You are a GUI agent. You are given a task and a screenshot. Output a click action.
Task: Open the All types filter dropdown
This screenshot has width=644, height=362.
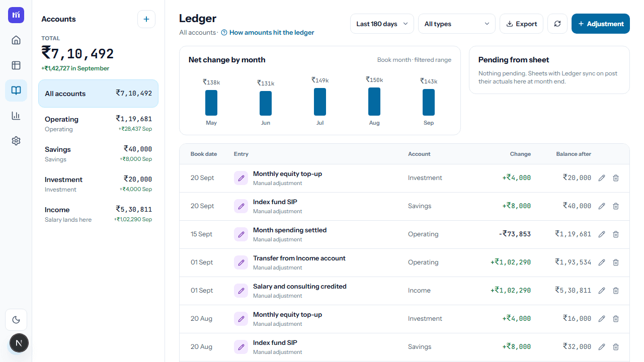pyautogui.click(x=457, y=24)
